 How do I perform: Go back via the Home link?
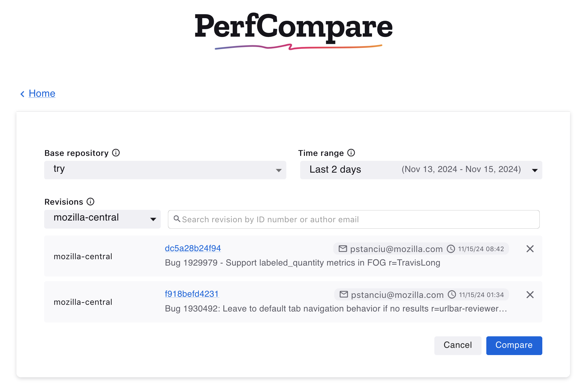[42, 94]
